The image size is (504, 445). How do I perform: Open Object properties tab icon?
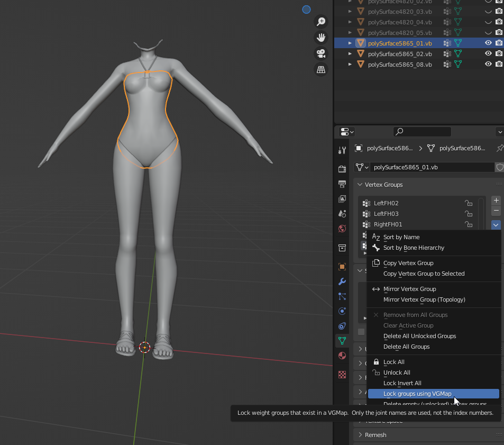click(342, 267)
